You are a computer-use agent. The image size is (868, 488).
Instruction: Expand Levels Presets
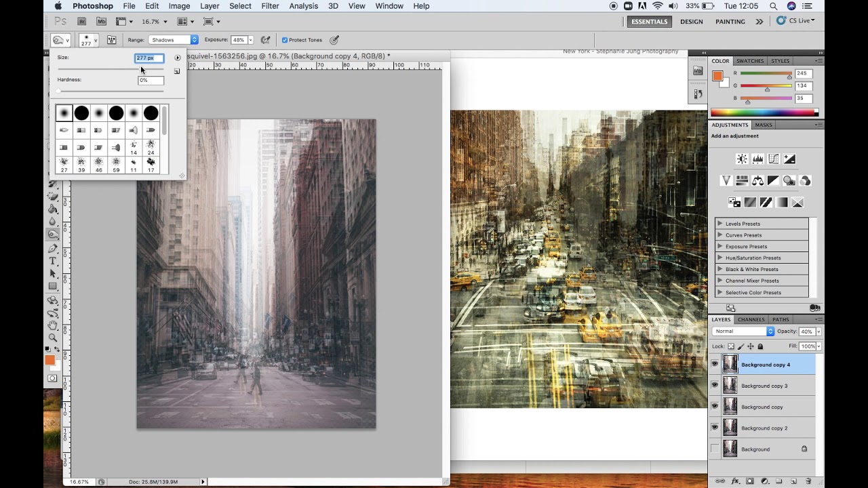tap(719, 224)
